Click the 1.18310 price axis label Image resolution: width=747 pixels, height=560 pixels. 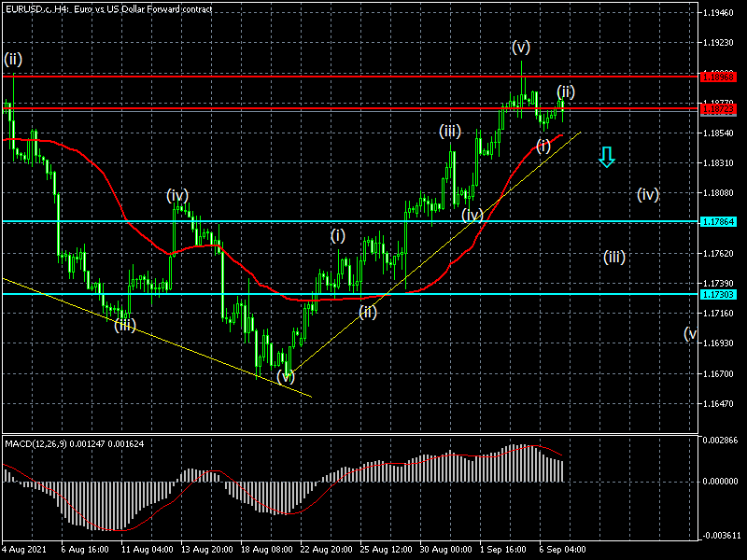click(x=718, y=162)
